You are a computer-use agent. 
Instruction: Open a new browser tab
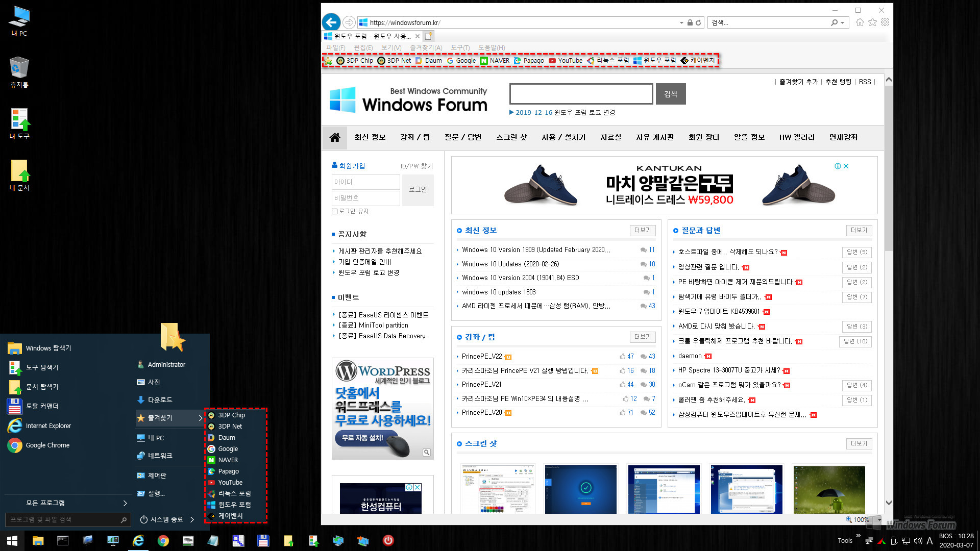(x=429, y=36)
